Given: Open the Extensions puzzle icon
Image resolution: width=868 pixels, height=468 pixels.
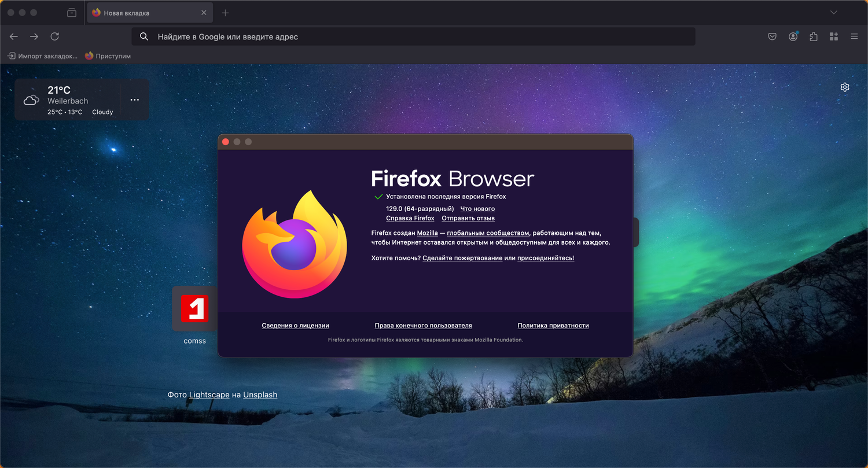Looking at the screenshot, I should (814, 36).
